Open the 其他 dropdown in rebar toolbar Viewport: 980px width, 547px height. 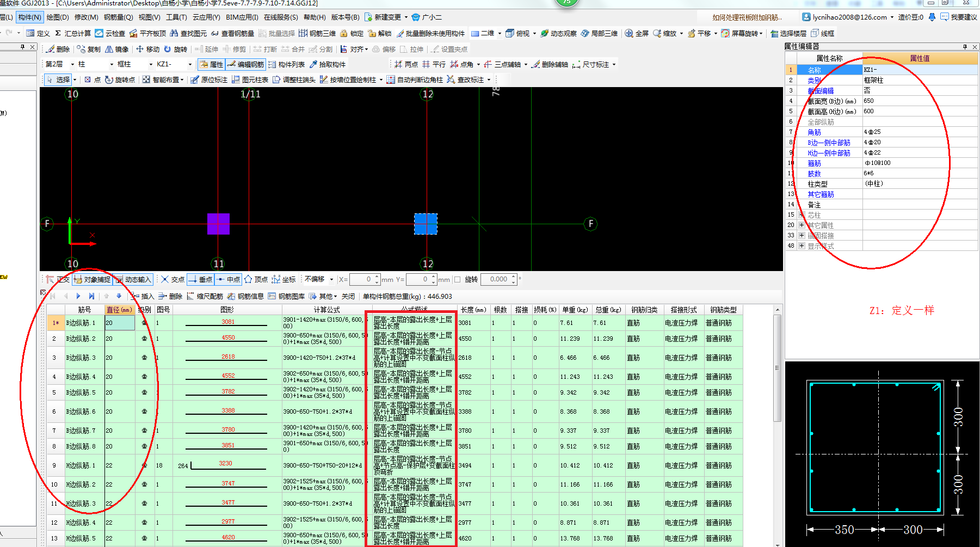tap(323, 296)
